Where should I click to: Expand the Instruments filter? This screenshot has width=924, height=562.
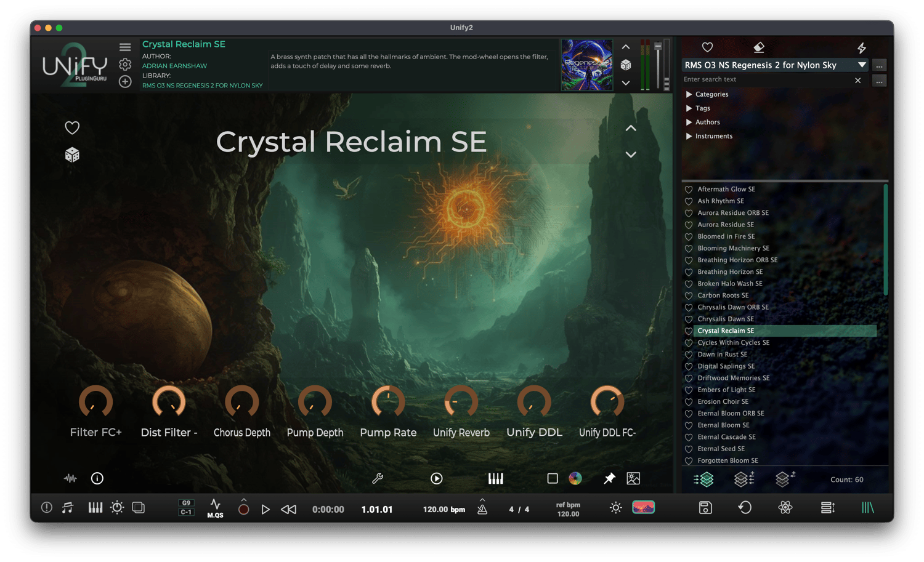tap(689, 136)
